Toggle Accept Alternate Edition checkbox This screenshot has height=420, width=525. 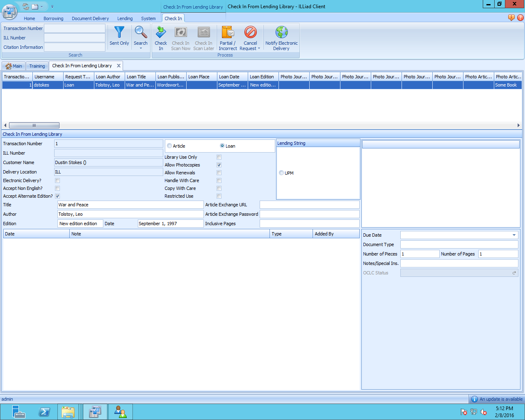(57, 196)
